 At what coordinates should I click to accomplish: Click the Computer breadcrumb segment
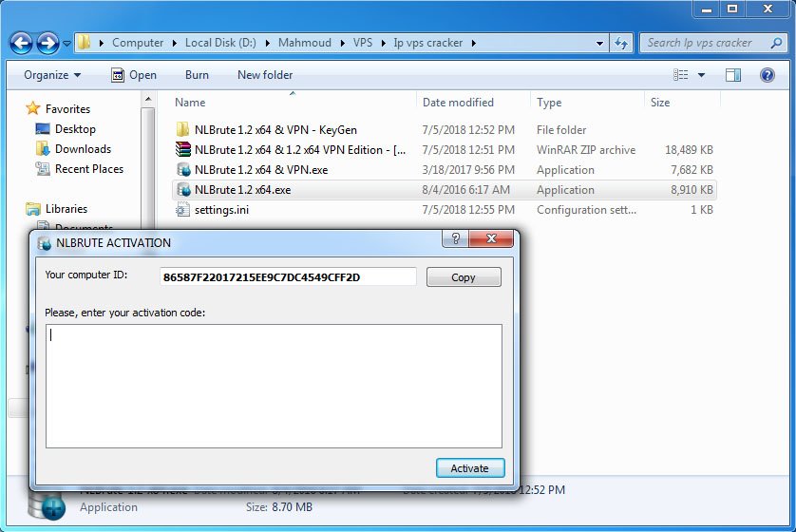click(x=138, y=43)
